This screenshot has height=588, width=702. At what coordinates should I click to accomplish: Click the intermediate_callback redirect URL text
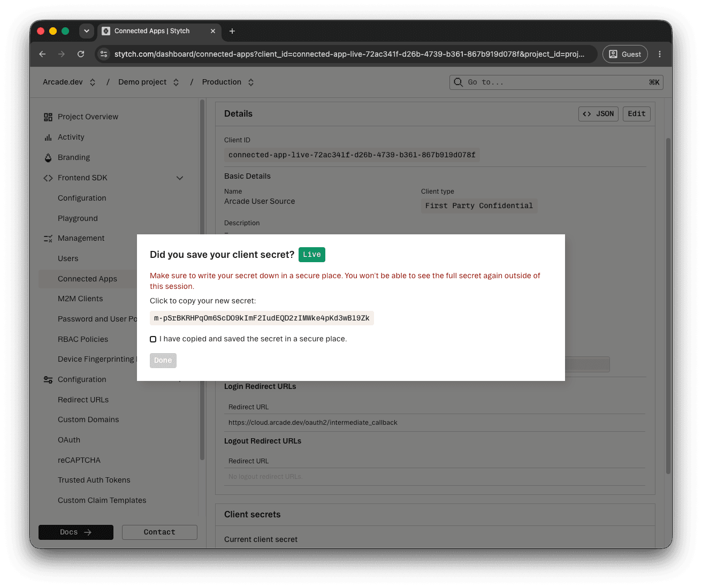(x=312, y=423)
